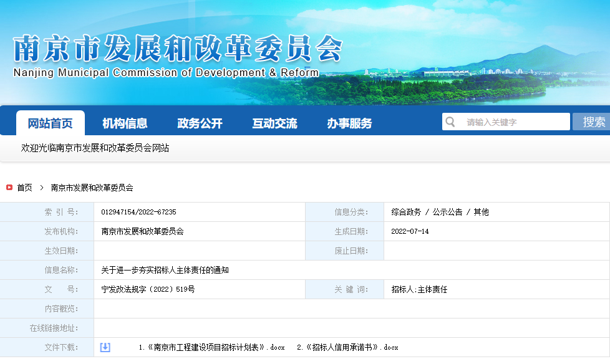Open the 机构信息 menu
Image resolution: width=610 pixels, height=364 pixels.
click(127, 122)
